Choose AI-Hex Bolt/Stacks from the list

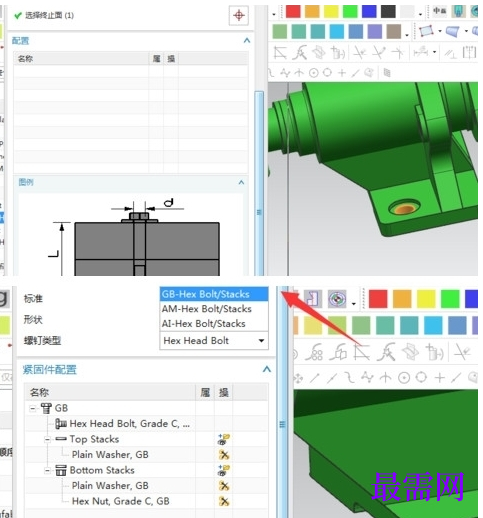coord(214,324)
